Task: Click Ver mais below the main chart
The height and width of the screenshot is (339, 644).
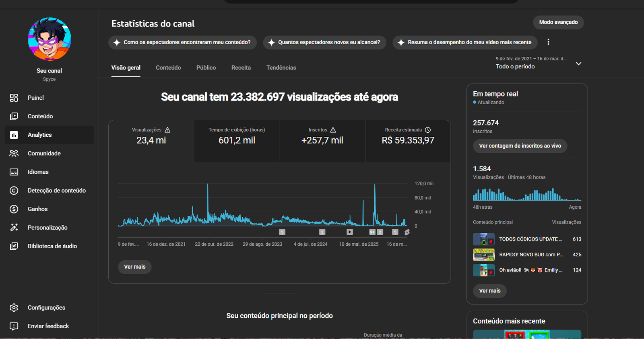Action: (x=134, y=267)
